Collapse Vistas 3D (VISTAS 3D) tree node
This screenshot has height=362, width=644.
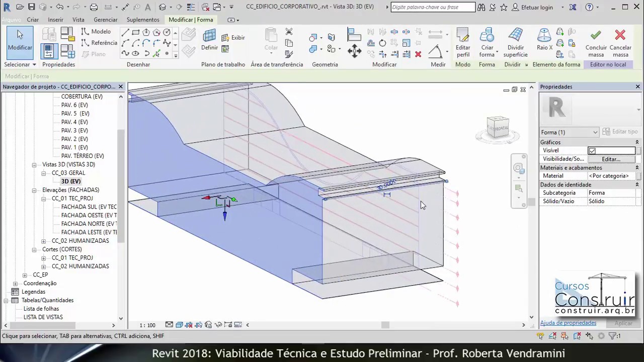point(34,164)
